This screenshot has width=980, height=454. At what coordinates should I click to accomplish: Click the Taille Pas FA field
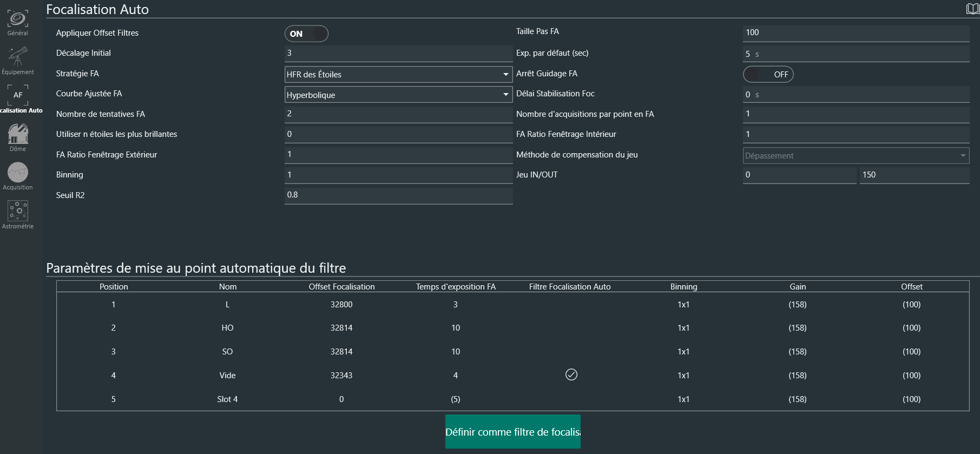pyautogui.click(x=855, y=32)
